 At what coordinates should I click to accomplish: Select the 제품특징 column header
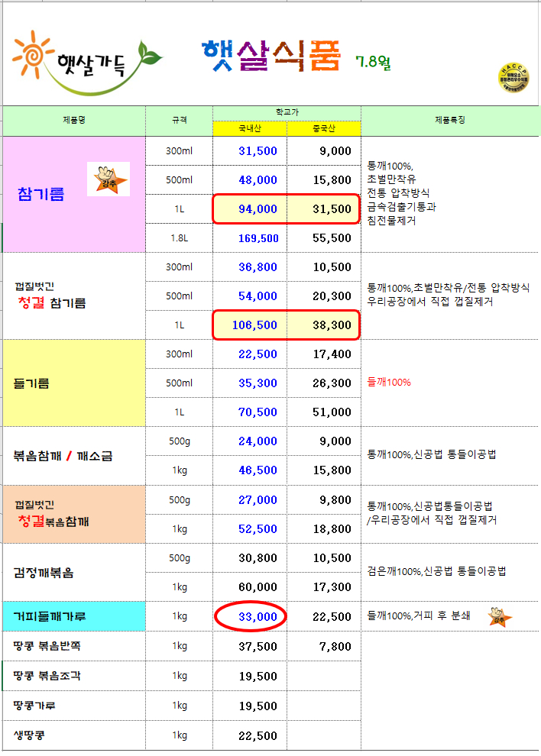coord(450,121)
